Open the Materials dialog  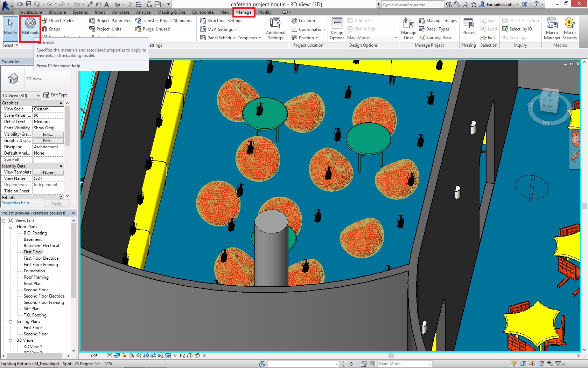[x=30, y=29]
